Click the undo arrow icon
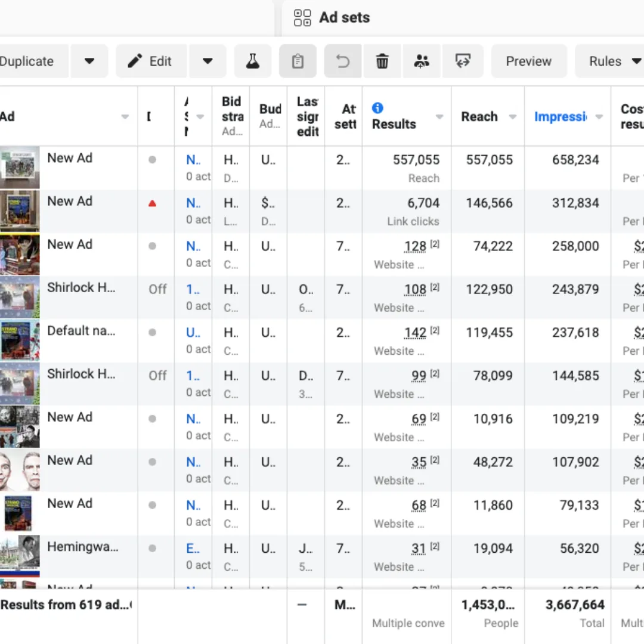Screen dimensions: 644x644 coord(342,61)
